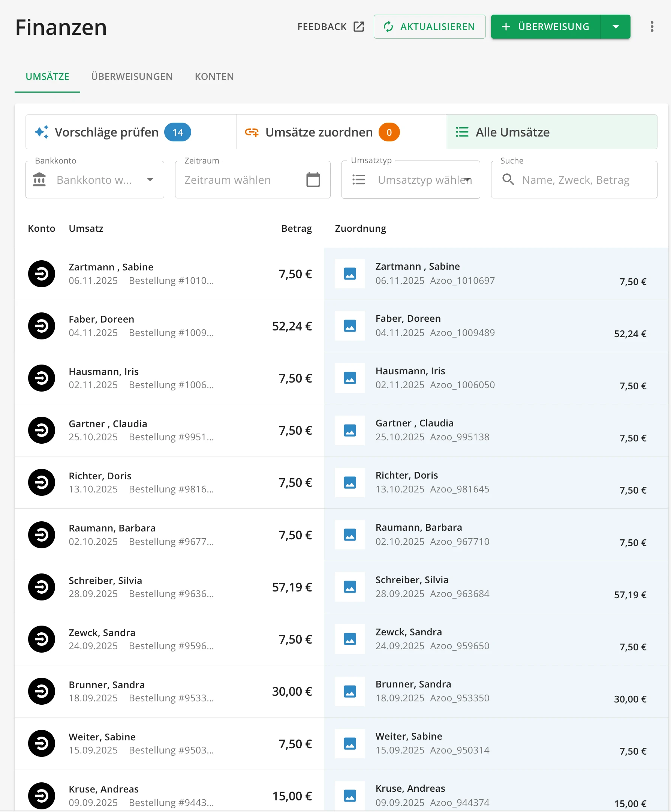Open the calendar picker in the Zeitraum field
This screenshot has width=671, height=812.
(313, 179)
